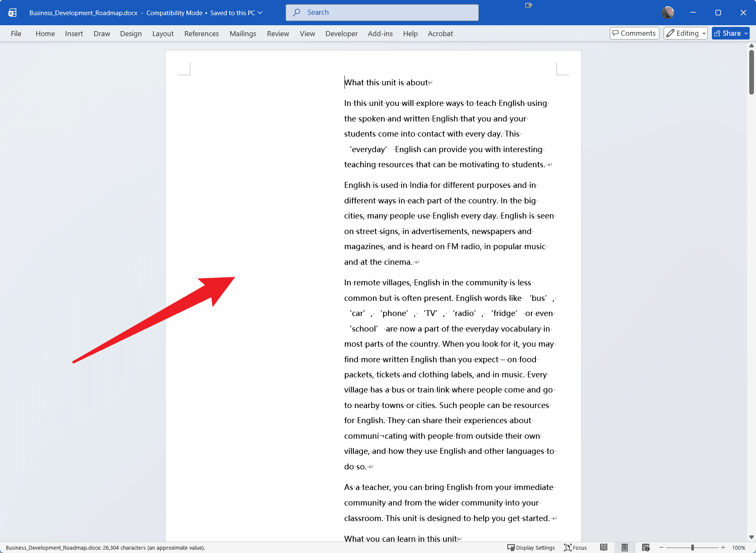Click the zoom out minus button
The image size is (756, 553).
coord(661,548)
